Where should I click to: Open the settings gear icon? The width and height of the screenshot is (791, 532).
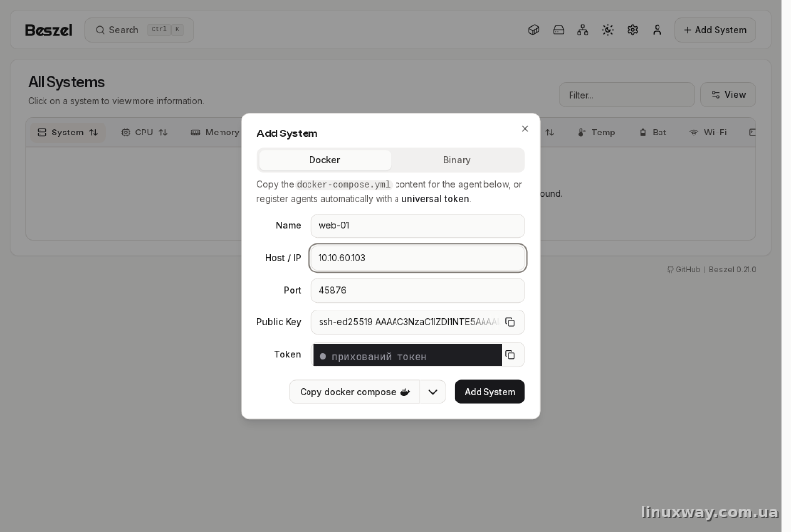[x=632, y=30]
